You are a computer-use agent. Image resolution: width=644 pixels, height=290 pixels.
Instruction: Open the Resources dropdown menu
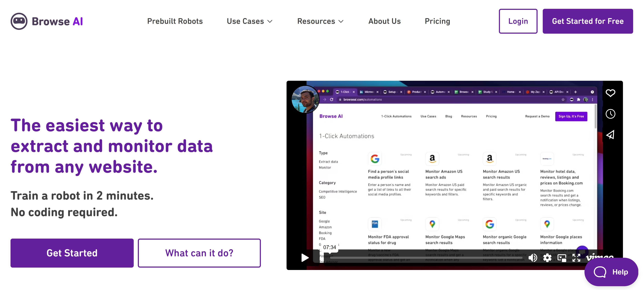[x=320, y=21]
